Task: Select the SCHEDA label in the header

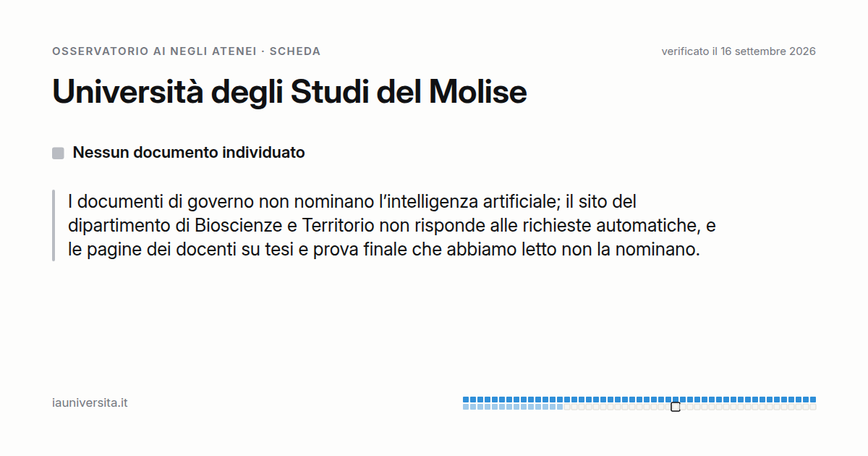Action: point(295,51)
